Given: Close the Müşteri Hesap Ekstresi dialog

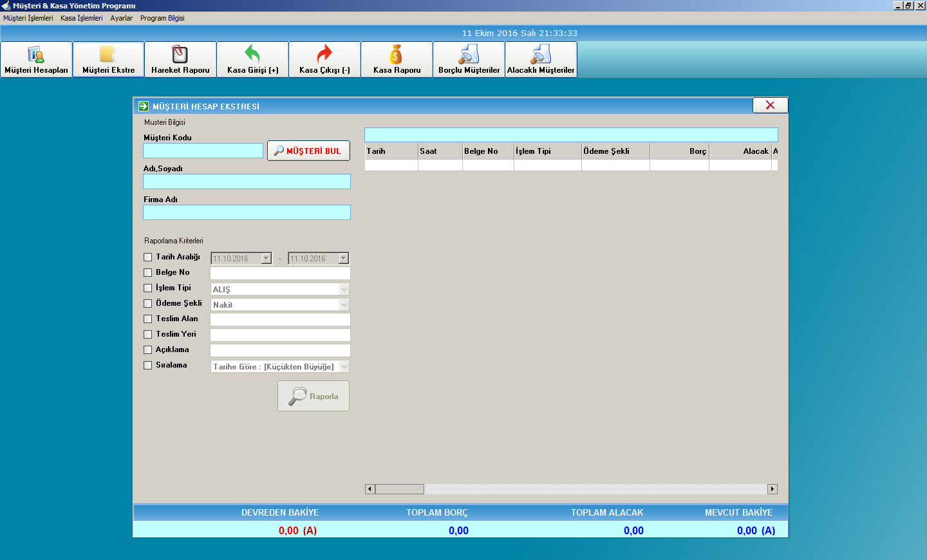Looking at the screenshot, I should click(x=770, y=105).
